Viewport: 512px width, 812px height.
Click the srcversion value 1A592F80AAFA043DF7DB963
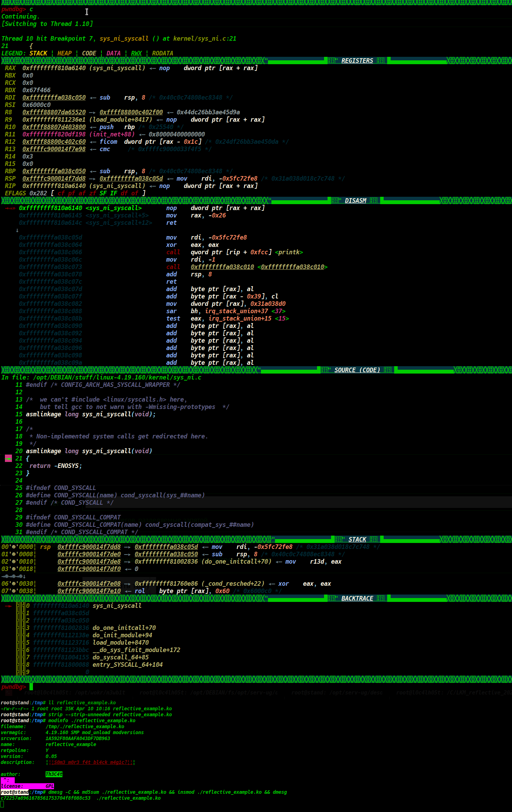pos(78,738)
